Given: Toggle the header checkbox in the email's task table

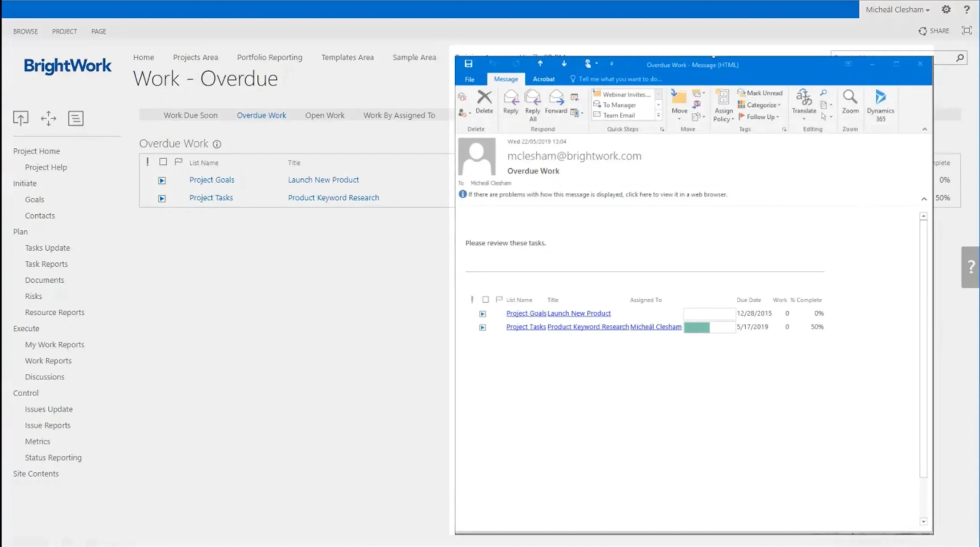Looking at the screenshot, I should click(x=485, y=300).
